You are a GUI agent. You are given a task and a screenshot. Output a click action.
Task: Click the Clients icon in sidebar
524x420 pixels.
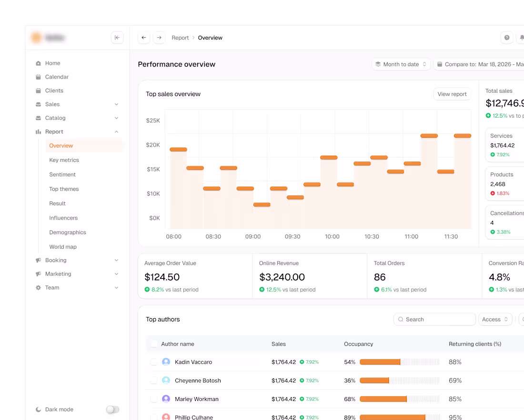[x=39, y=90]
